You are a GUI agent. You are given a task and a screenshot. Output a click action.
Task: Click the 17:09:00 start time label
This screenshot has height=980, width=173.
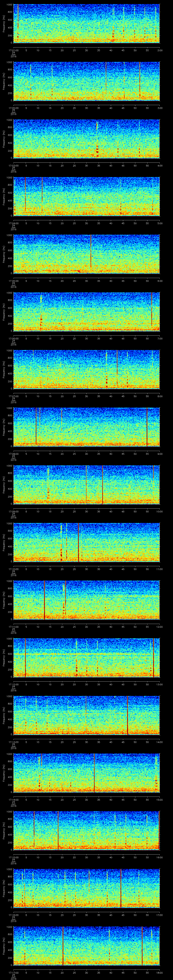pyautogui.click(x=13, y=511)
